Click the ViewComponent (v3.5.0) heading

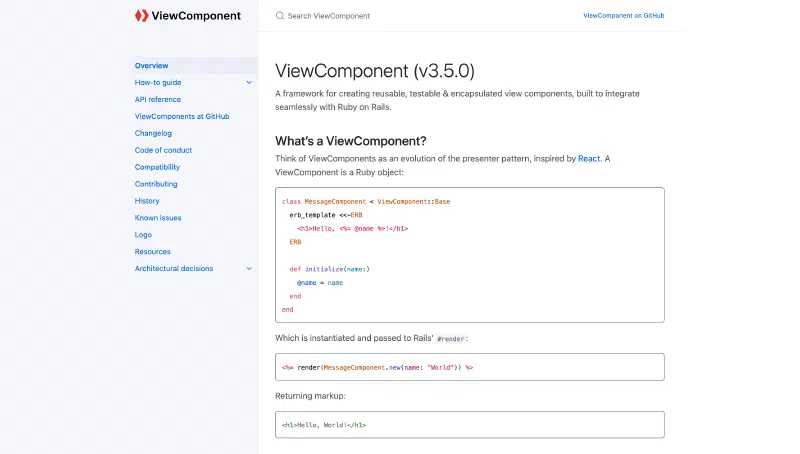(375, 71)
